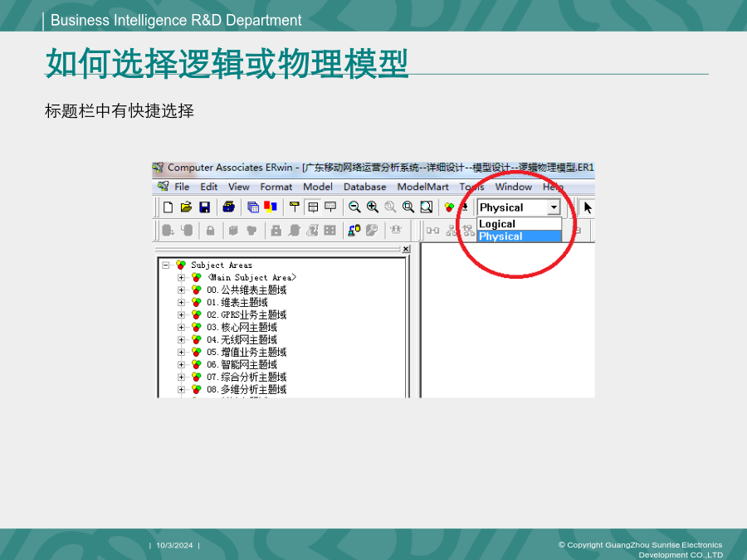Select the 05.增值业务主题域 tree row
The width and height of the screenshot is (747, 560).
[247, 352]
